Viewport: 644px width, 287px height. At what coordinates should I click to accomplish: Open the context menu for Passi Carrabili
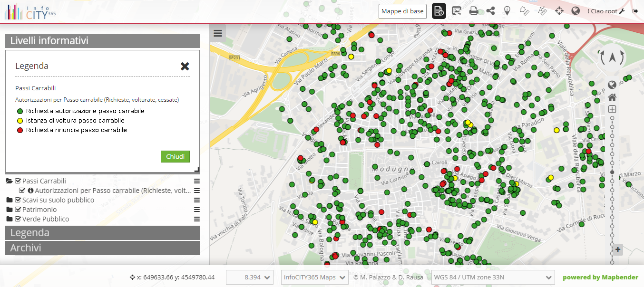(x=196, y=181)
